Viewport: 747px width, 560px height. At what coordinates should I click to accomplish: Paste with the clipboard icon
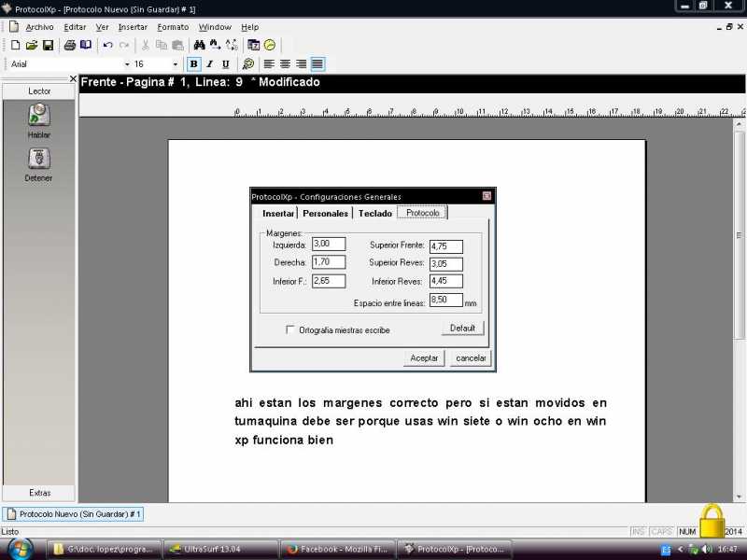177,45
